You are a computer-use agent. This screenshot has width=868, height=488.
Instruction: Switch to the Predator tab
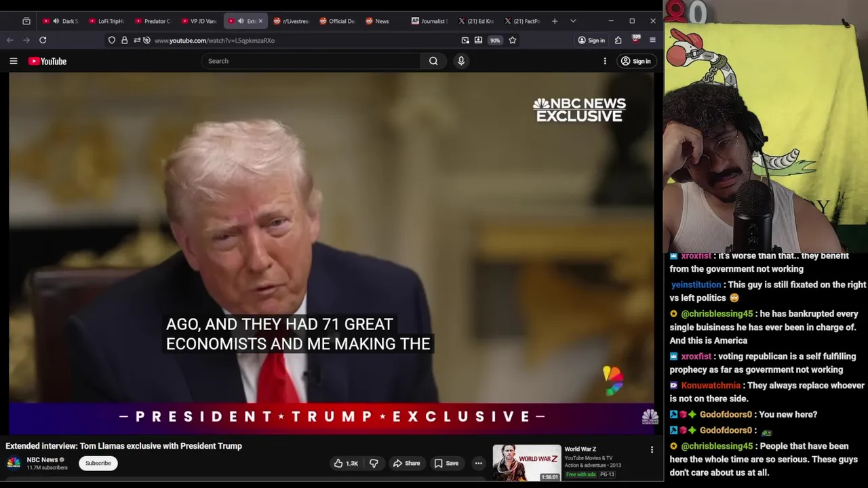[x=153, y=21]
